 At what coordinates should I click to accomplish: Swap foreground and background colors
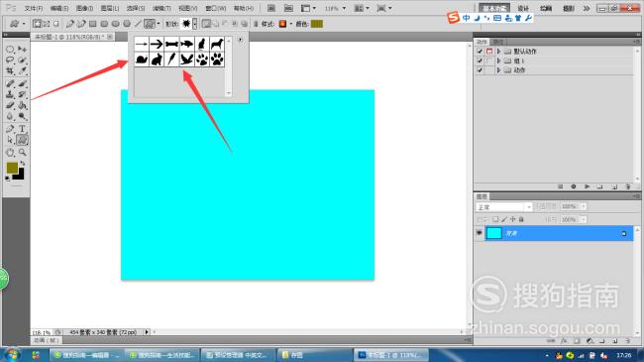point(23,164)
